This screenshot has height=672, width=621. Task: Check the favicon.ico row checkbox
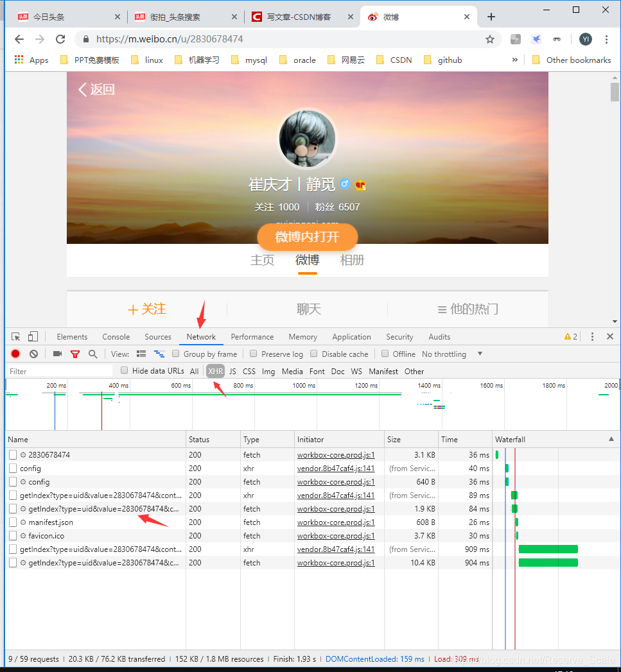[13, 536]
